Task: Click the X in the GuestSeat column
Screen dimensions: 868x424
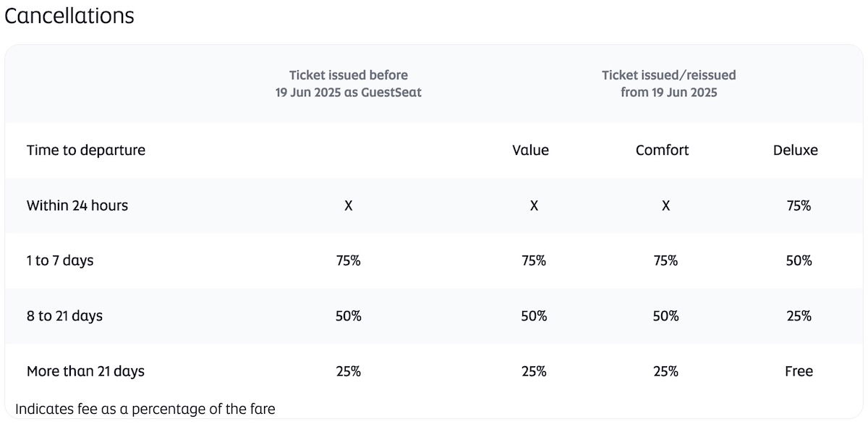Action: click(x=348, y=205)
